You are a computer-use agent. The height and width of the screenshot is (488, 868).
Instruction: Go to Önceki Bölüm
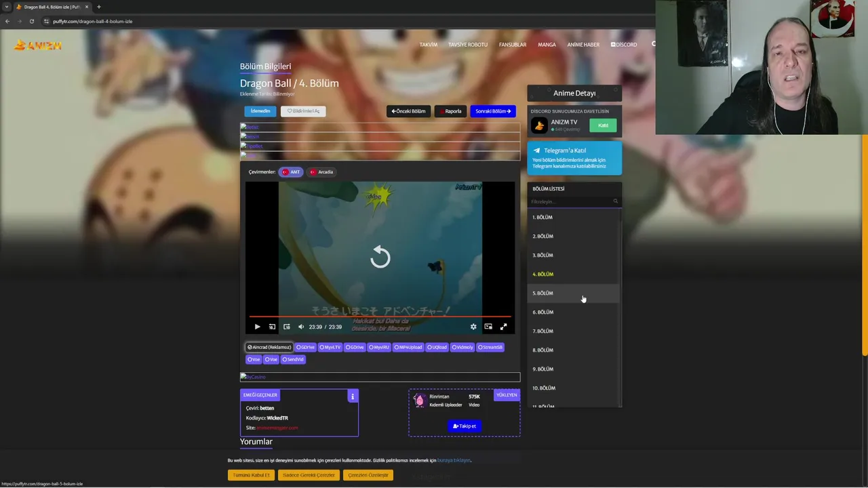(408, 111)
